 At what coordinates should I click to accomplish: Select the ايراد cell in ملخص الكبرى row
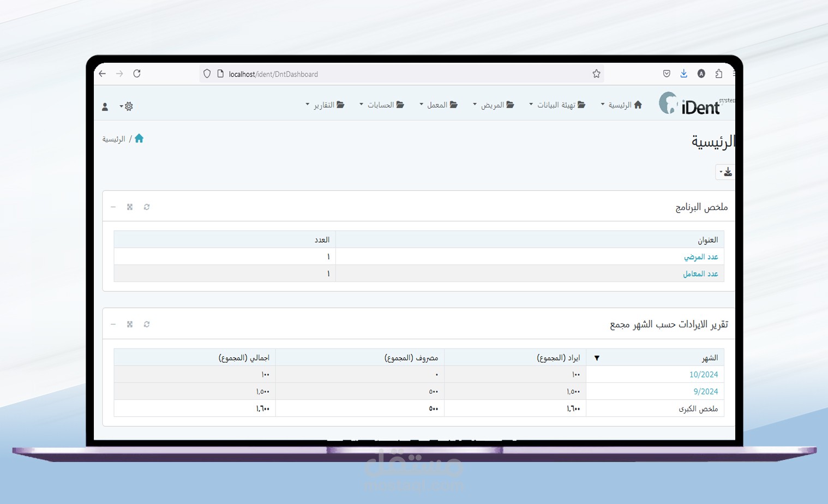(x=515, y=409)
